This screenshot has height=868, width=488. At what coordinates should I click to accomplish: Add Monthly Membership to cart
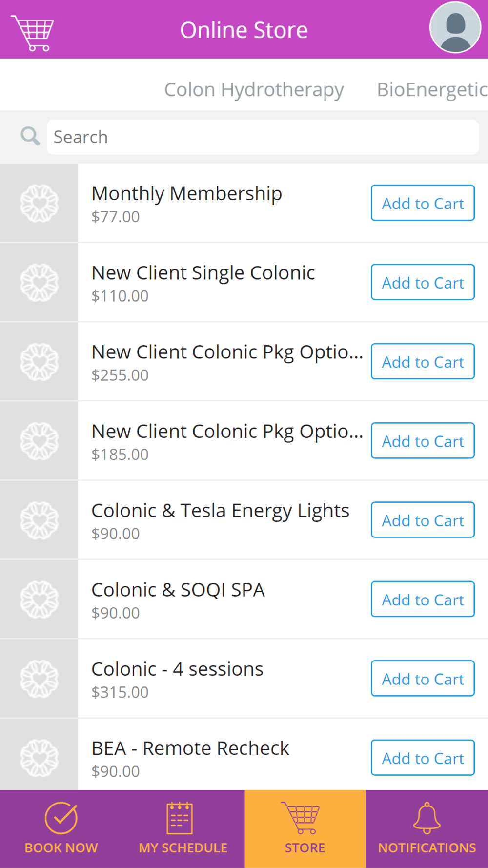(423, 203)
